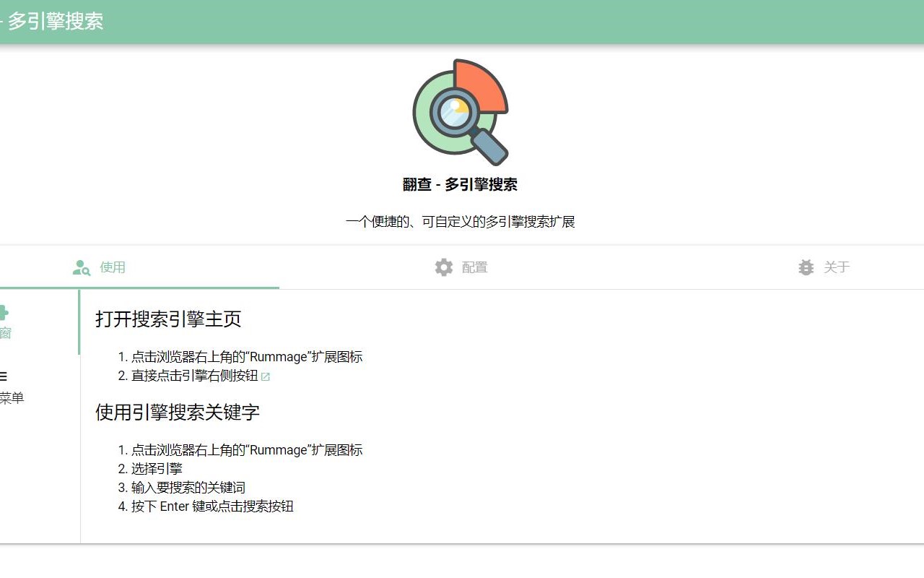Click the user-search icon beside 使用
This screenshot has height=578, width=924.
point(82,267)
